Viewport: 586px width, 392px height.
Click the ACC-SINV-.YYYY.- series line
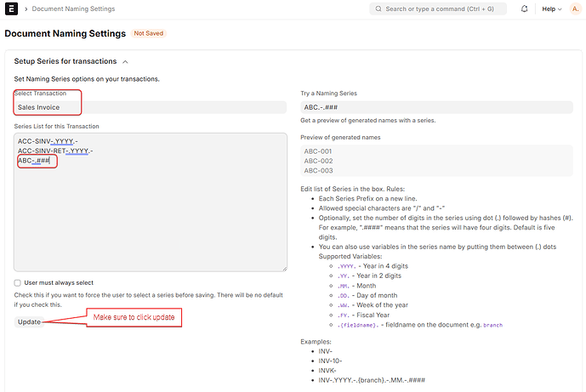point(48,140)
